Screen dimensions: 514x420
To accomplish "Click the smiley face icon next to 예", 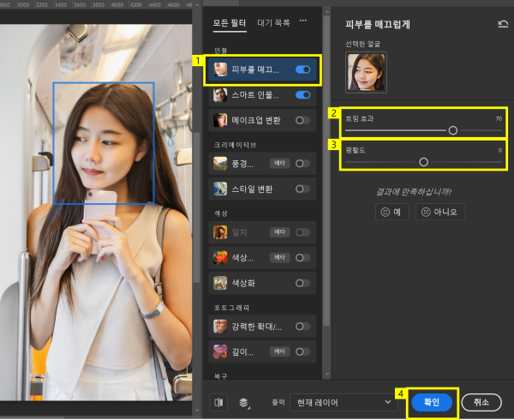I will (x=385, y=212).
